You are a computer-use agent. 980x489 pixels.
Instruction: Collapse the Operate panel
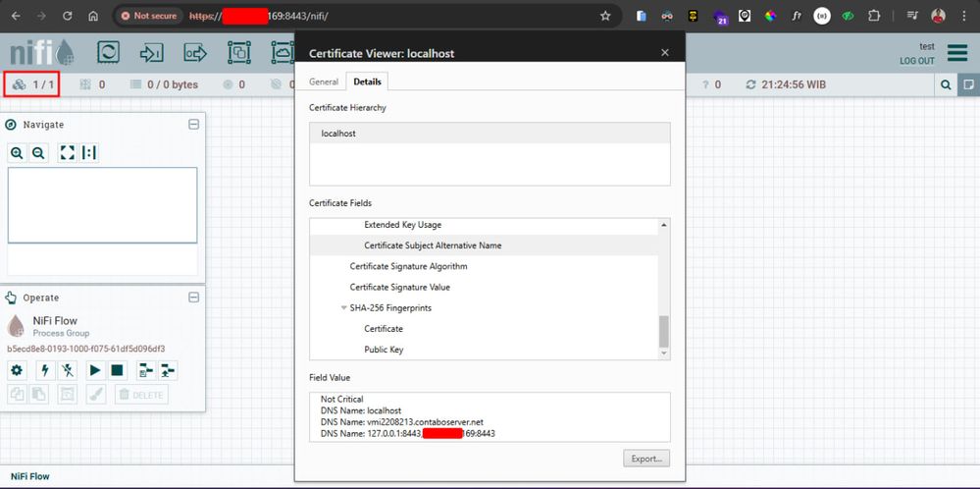194,298
